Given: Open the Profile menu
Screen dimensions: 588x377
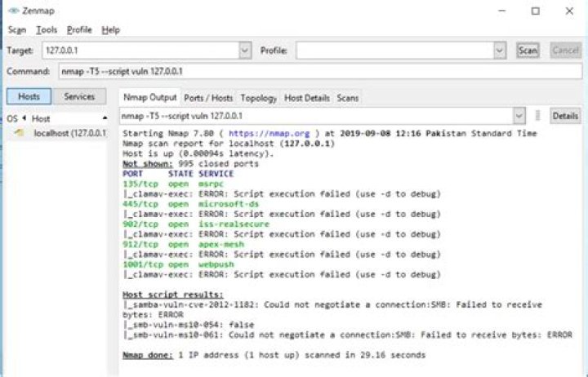Looking at the screenshot, I should pyautogui.click(x=79, y=30).
